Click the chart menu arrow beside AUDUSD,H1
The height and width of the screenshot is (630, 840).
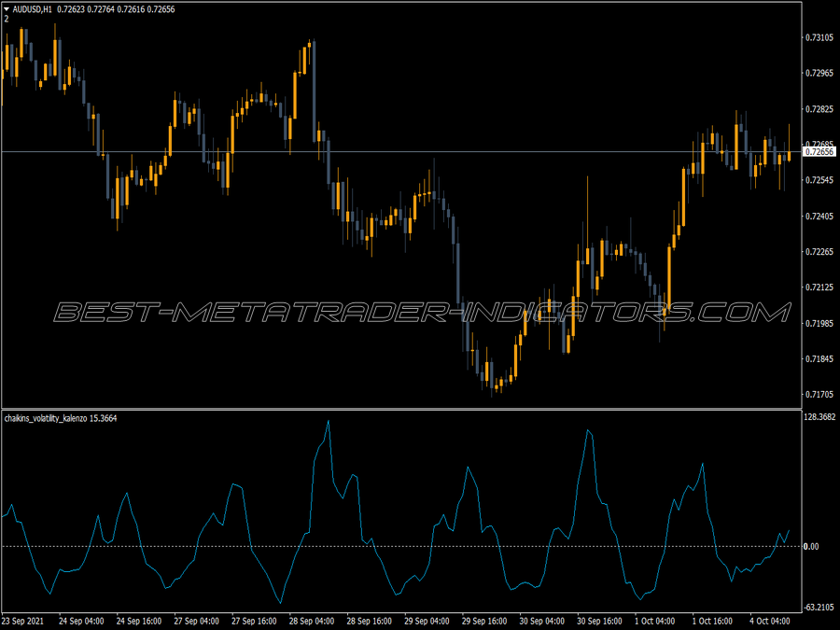[7, 9]
